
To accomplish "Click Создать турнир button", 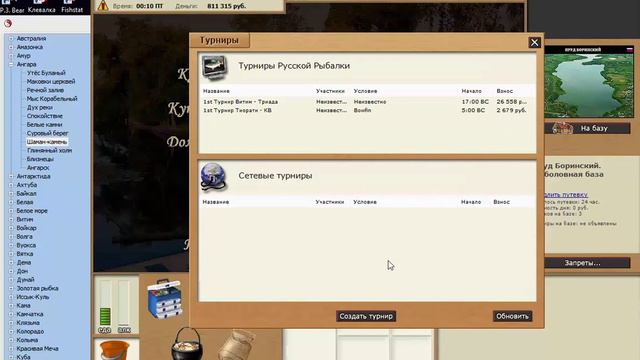I will [x=366, y=316].
